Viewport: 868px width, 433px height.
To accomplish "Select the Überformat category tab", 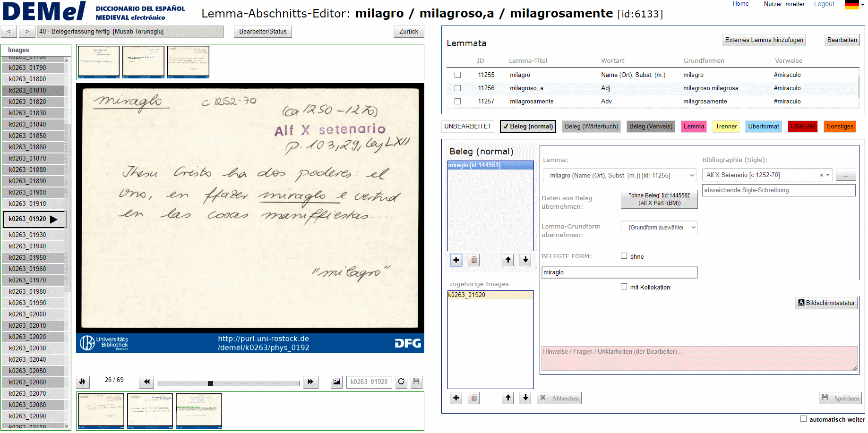I will pos(763,126).
